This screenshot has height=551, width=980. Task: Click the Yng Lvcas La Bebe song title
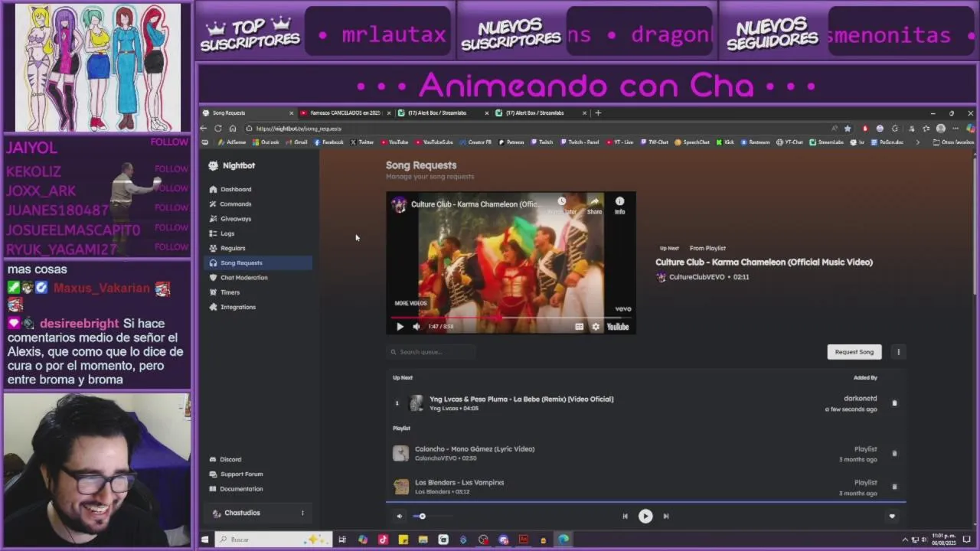[x=521, y=399]
